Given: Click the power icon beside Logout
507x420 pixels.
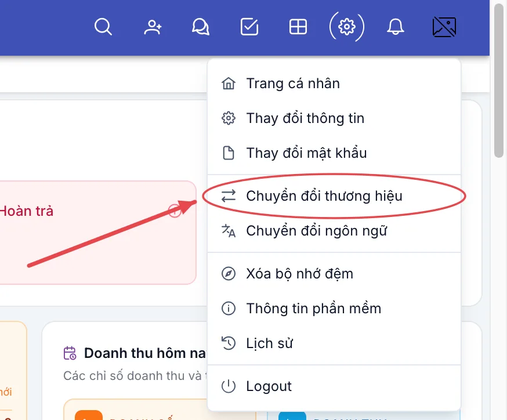Looking at the screenshot, I should click(x=229, y=386).
